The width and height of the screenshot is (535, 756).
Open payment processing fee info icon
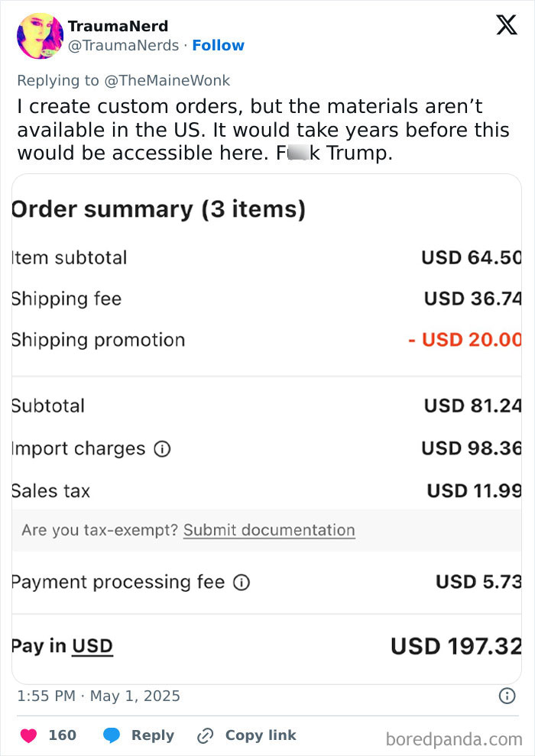pos(242,583)
